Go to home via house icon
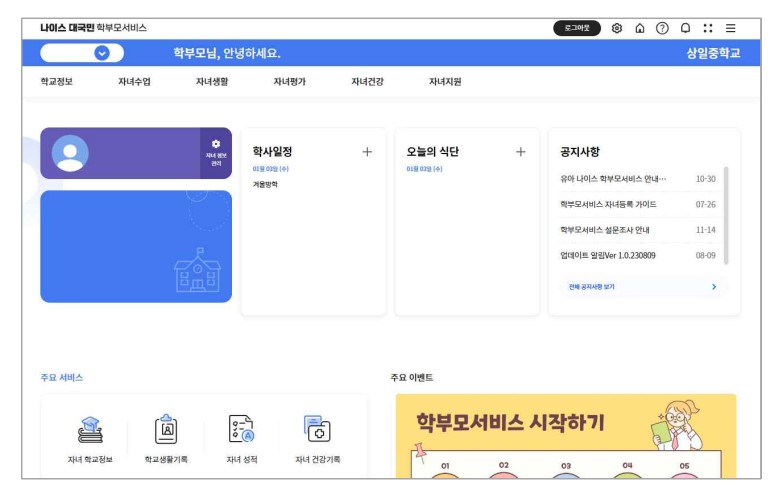 [640, 28]
